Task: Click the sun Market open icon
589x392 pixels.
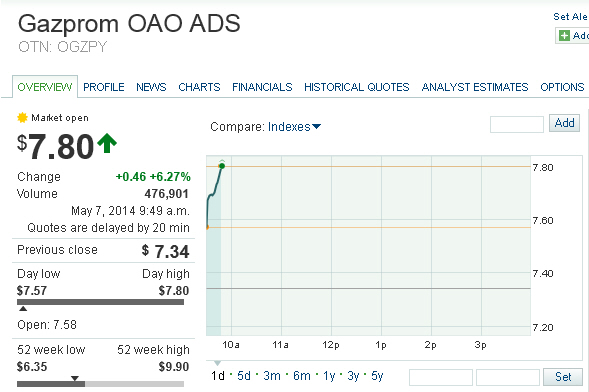Action: [23, 118]
